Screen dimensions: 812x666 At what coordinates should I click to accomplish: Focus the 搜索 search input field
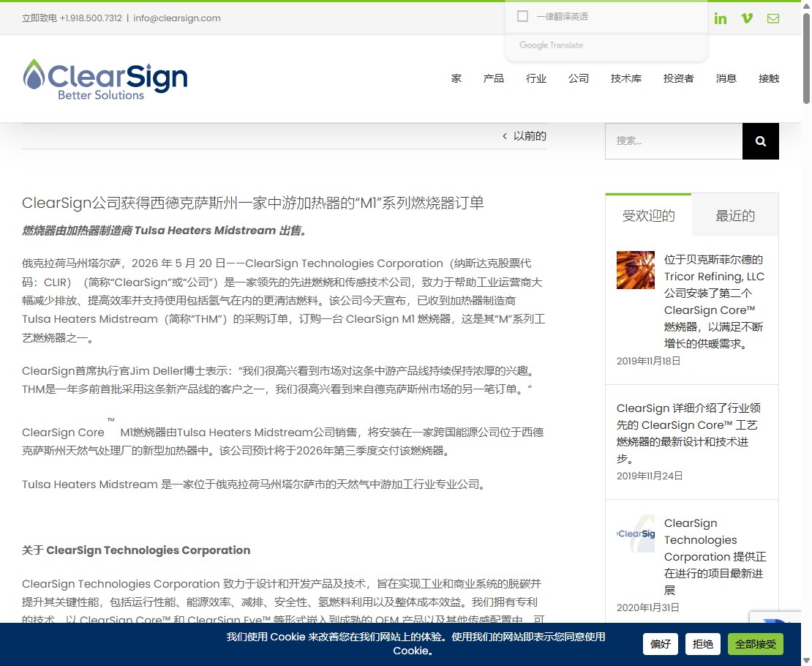(x=674, y=141)
